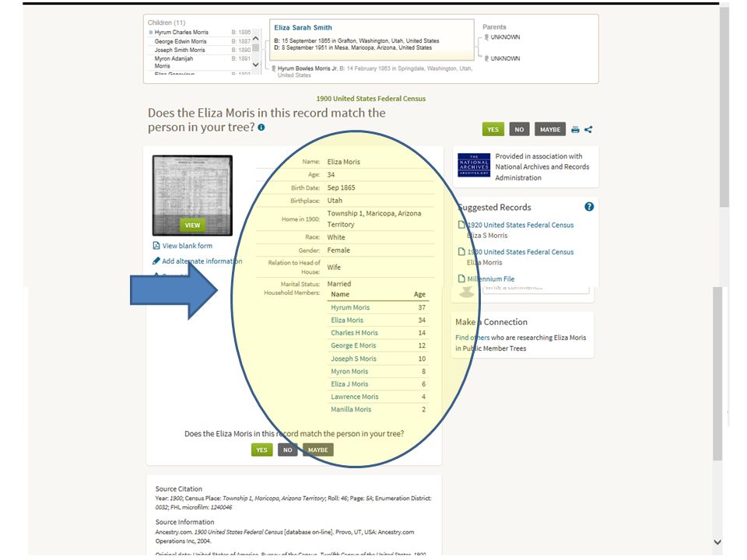Click the top NO button

coord(519,130)
